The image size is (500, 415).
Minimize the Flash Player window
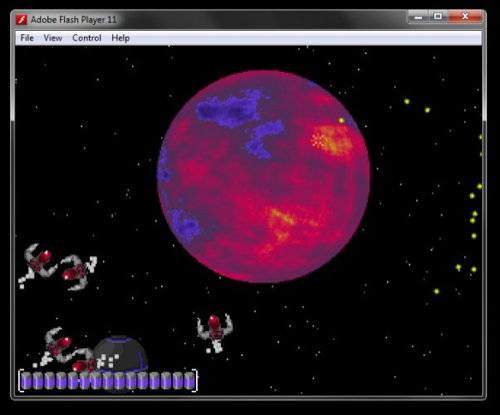418,16
